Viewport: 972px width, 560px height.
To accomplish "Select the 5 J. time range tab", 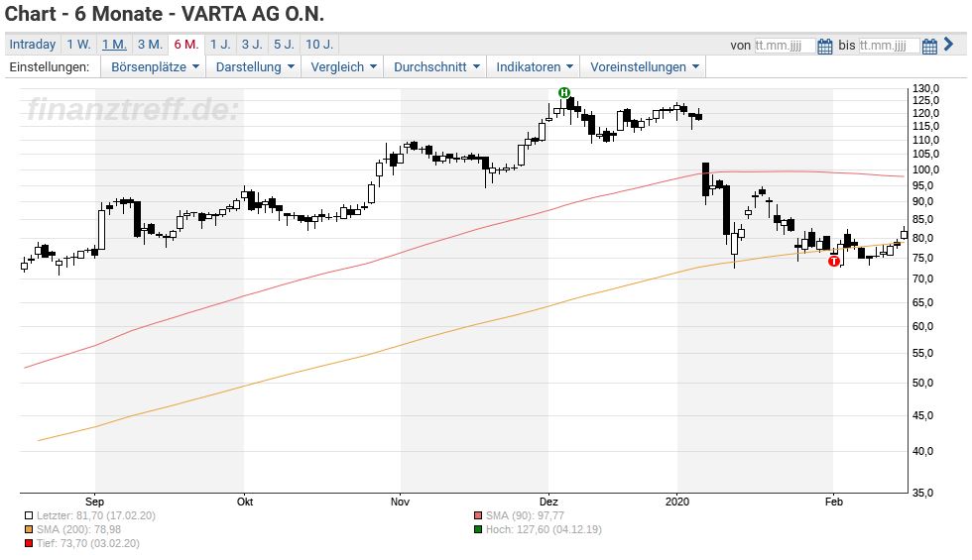I will pos(284,45).
